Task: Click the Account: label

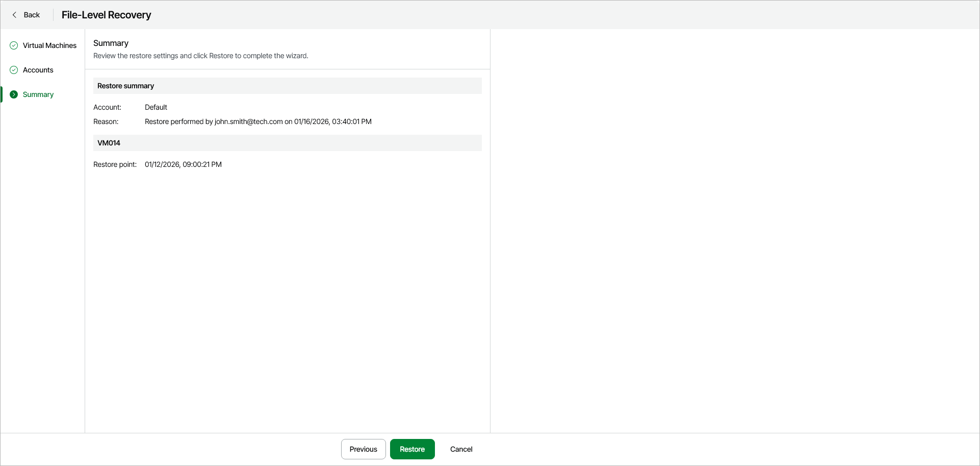Action: point(108,107)
